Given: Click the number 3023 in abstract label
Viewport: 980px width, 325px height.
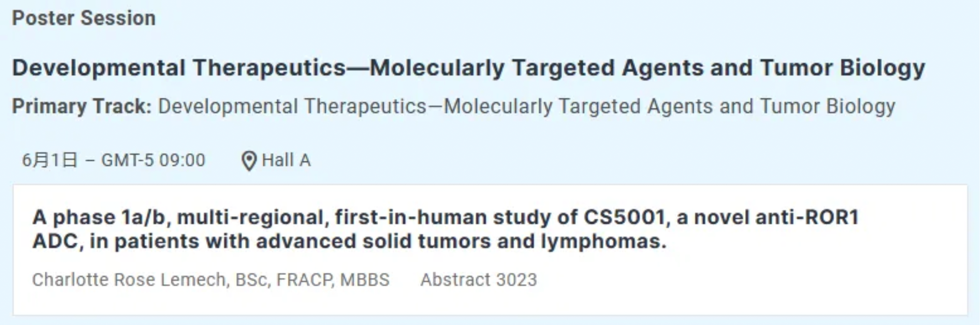Looking at the screenshot, I should coord(516,279).
